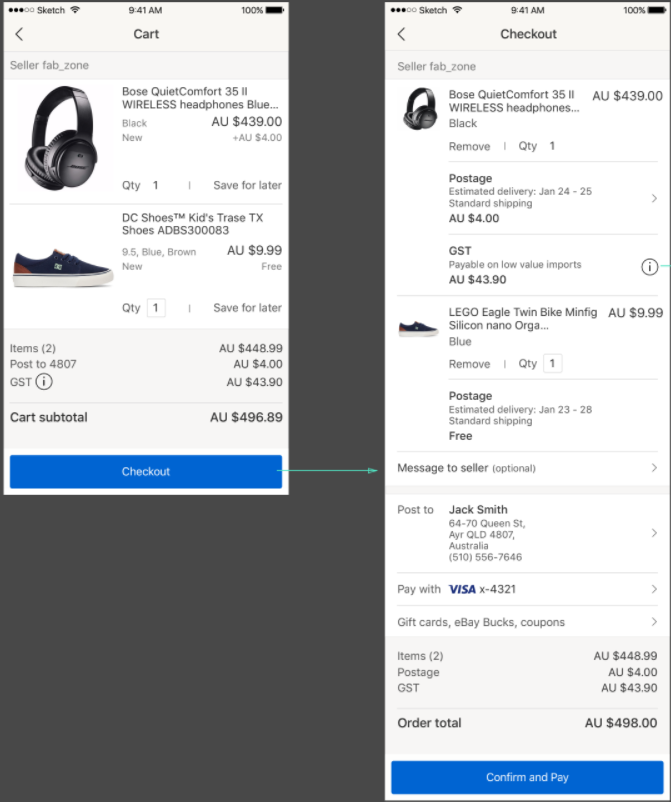Screen dimensions: 671x802
Task: Open Pay with Visa x-4321 row
Action: click(527, 590)
